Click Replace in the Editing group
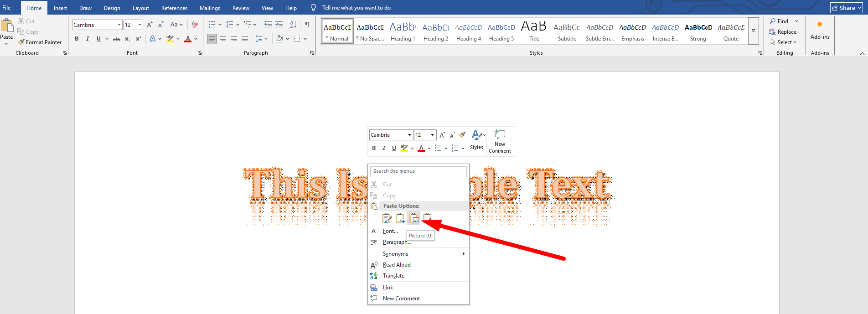The height and width of the screenshot is (314, 868). click(x=783, y=32)
